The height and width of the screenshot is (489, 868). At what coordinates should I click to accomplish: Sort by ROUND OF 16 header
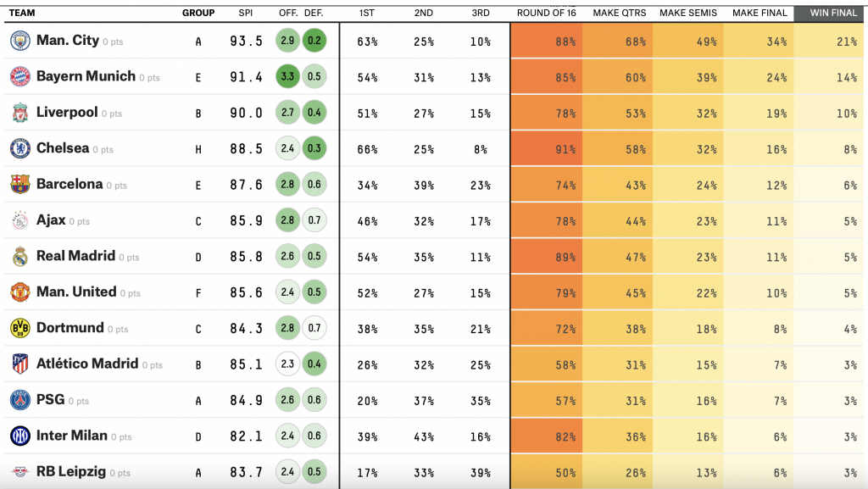(x=545, y=13)
